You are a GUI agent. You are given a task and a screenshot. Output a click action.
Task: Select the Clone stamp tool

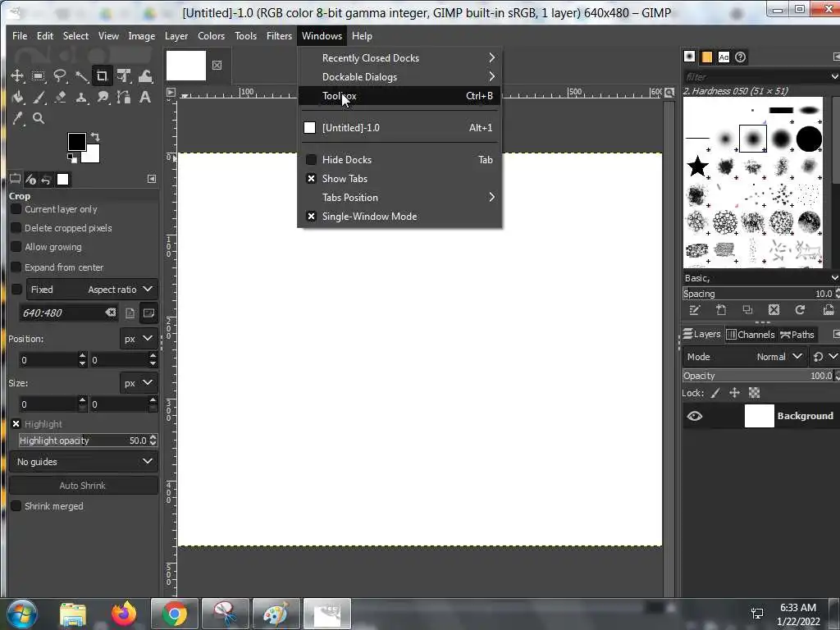tap(81, 97)
